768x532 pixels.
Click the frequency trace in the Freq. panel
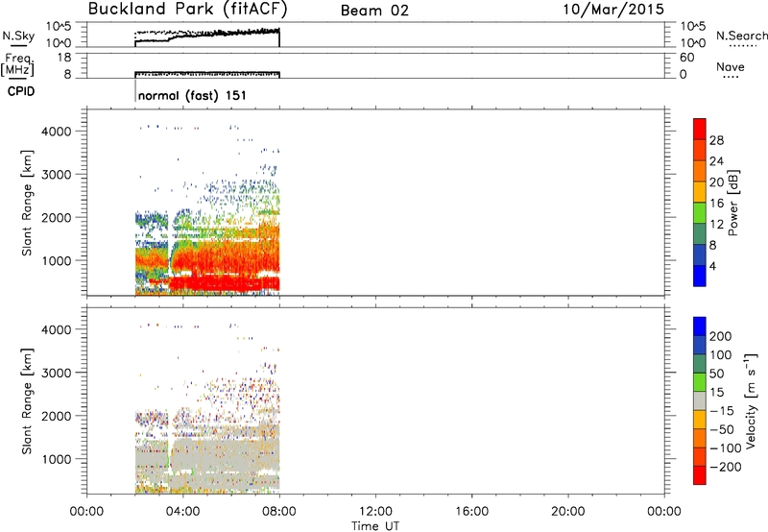click(x=207, y=74)
